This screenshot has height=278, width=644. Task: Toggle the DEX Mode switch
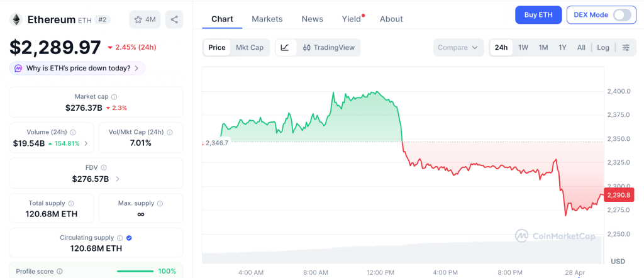[621, 14]
